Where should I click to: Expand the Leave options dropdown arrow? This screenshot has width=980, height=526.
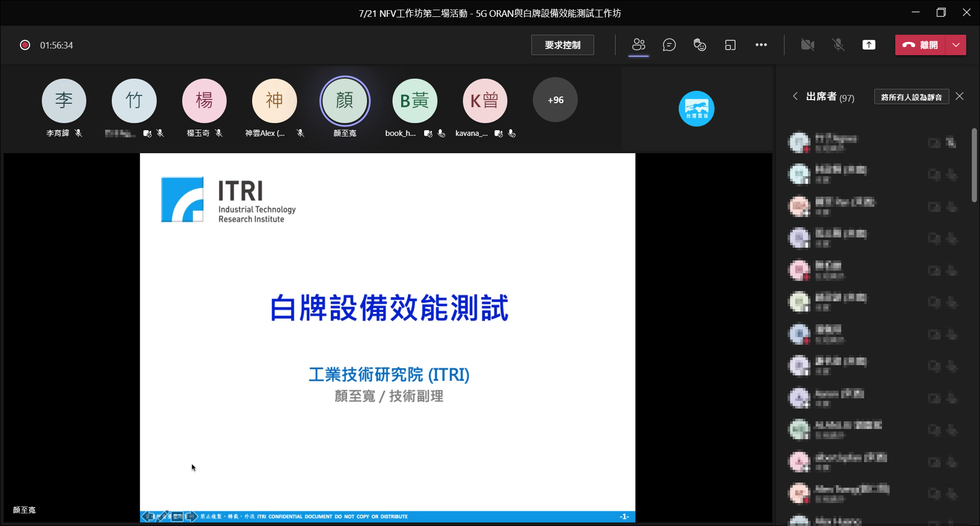pyautogui.click(x=956, y=45)
